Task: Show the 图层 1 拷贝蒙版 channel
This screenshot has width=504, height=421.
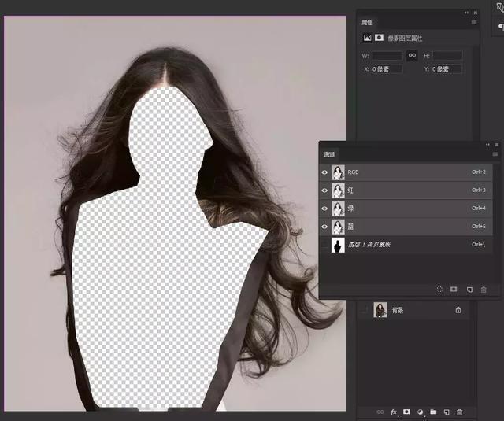Action: [325, 246]
